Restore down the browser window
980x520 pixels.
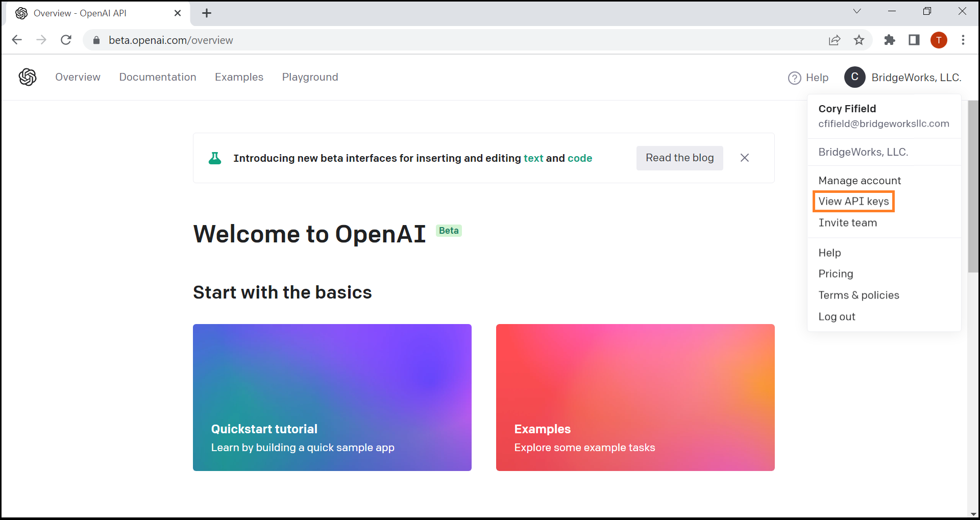click(927, 11)
